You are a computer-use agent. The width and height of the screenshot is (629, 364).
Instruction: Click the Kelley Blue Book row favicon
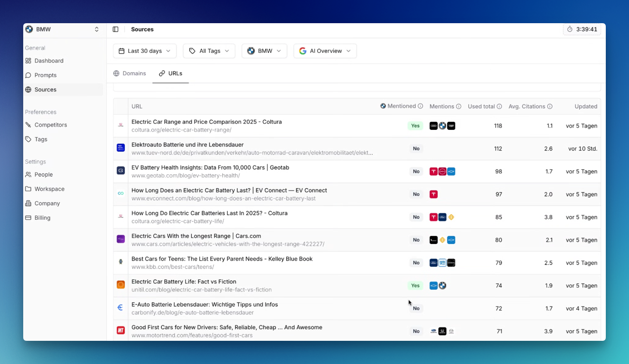point(121,262)
